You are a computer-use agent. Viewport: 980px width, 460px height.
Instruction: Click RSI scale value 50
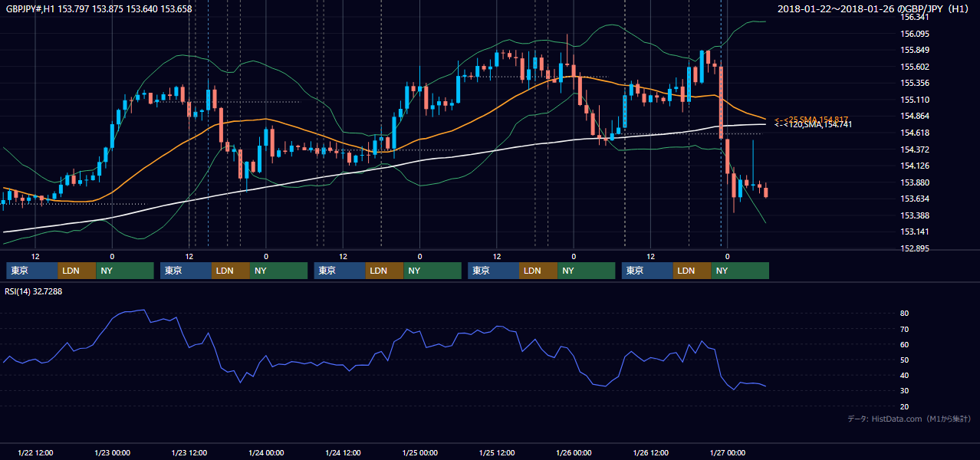point(905,360)
